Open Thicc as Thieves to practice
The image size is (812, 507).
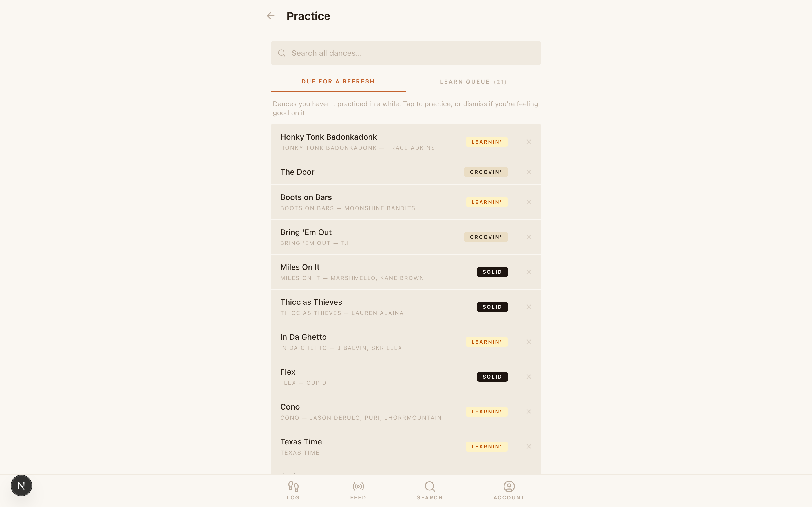click(x=406, y=307)
